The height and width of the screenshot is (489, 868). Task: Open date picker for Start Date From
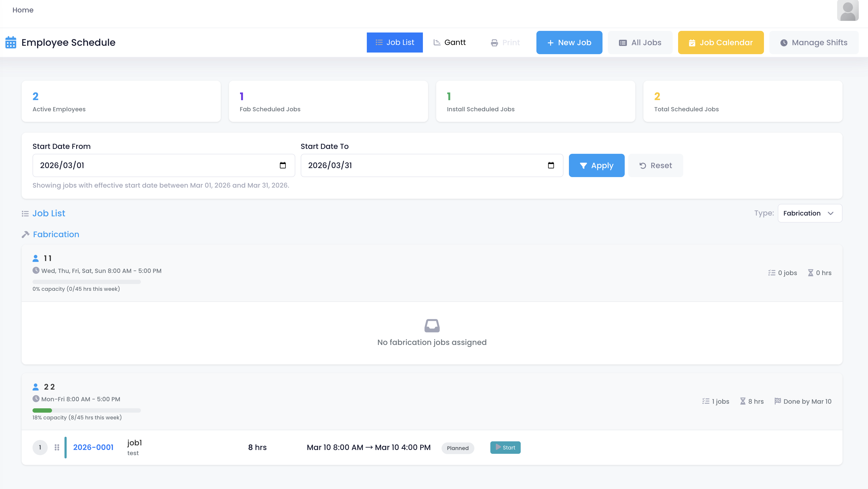point(282,165)
